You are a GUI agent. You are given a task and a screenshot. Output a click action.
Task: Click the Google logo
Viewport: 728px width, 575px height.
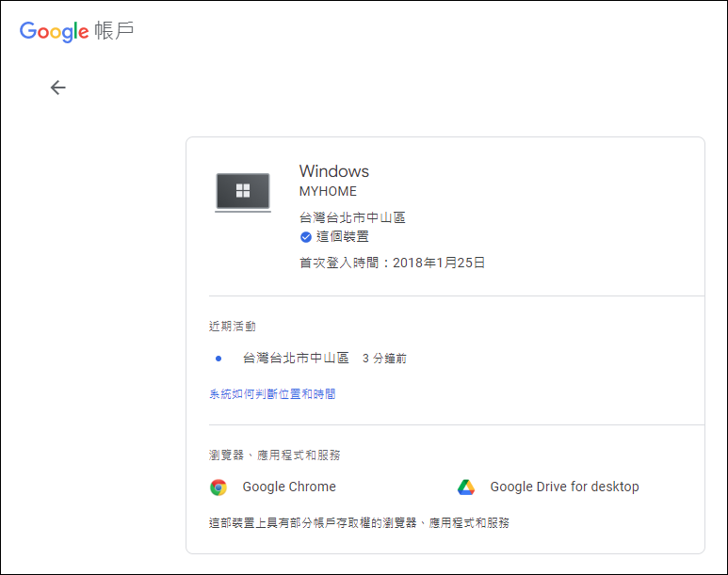click(54, 31)
